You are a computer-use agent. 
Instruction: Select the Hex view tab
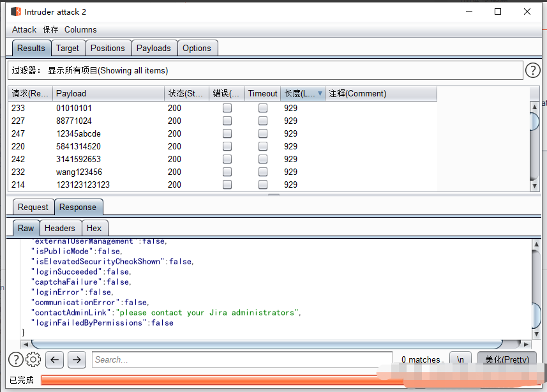click(x=94, y=228)
